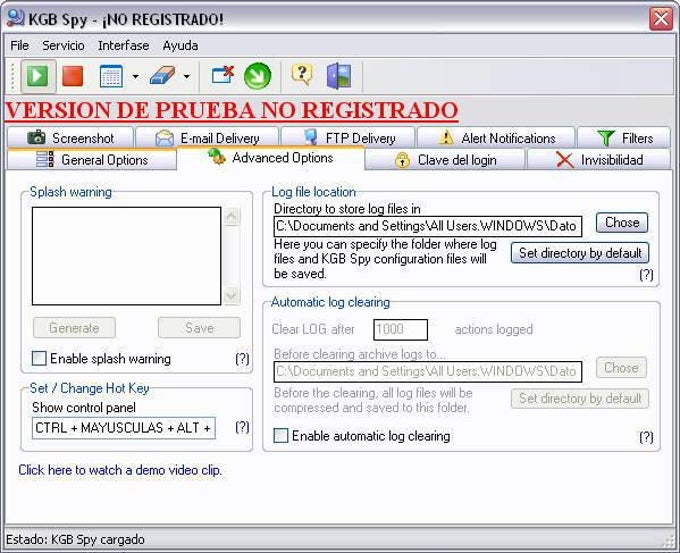Click the log files directory path field
This screenshot has height=553, width=680.
click(428, 226)
